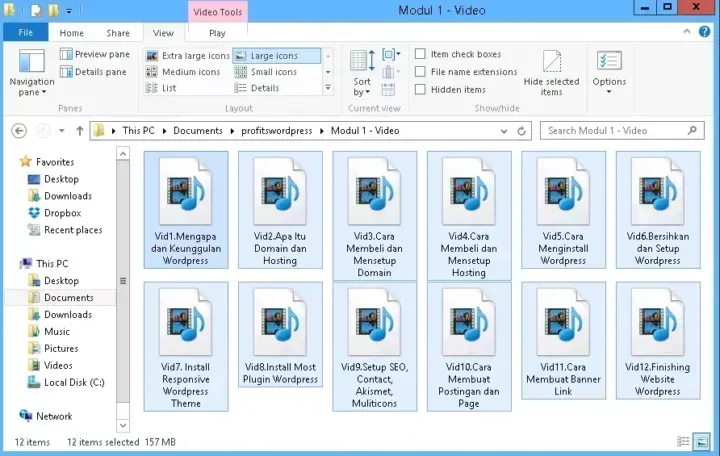Enable Item check boxes
Image resolution: width=720 pixels, height=456 pixels.
(458, 54)
